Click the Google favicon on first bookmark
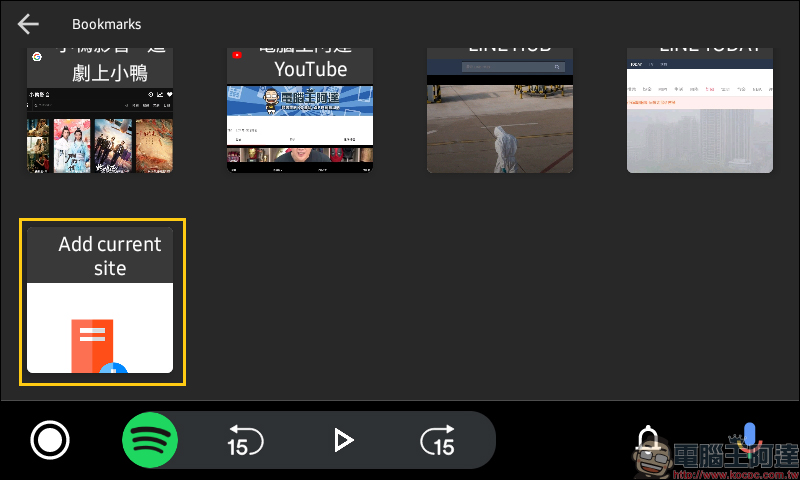This screenshot has width=800, height=480. [x=37, y=56]
